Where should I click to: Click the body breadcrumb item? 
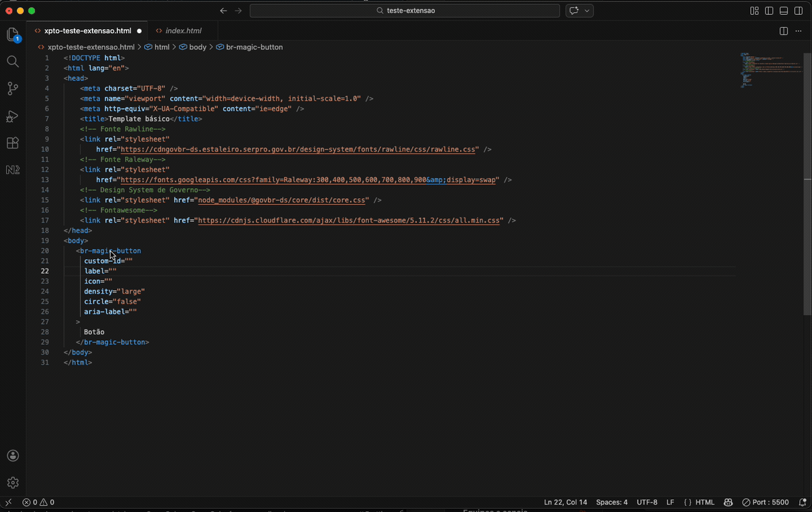click(x=198, y=47)
